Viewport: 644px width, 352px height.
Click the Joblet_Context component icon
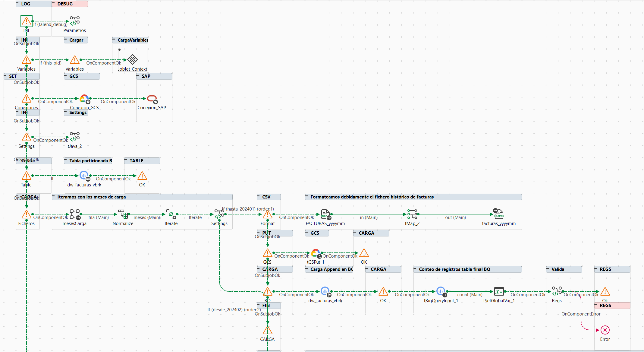point(133,60)
